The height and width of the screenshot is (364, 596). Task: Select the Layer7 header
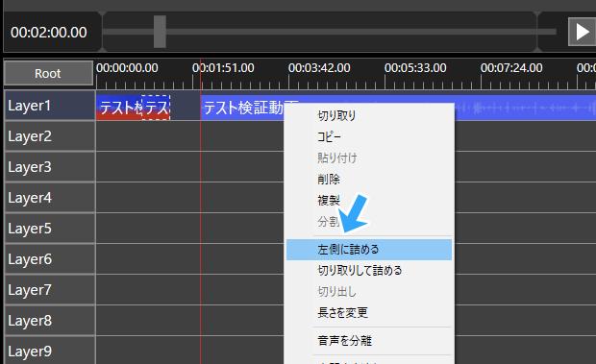[x=49, y=290]
